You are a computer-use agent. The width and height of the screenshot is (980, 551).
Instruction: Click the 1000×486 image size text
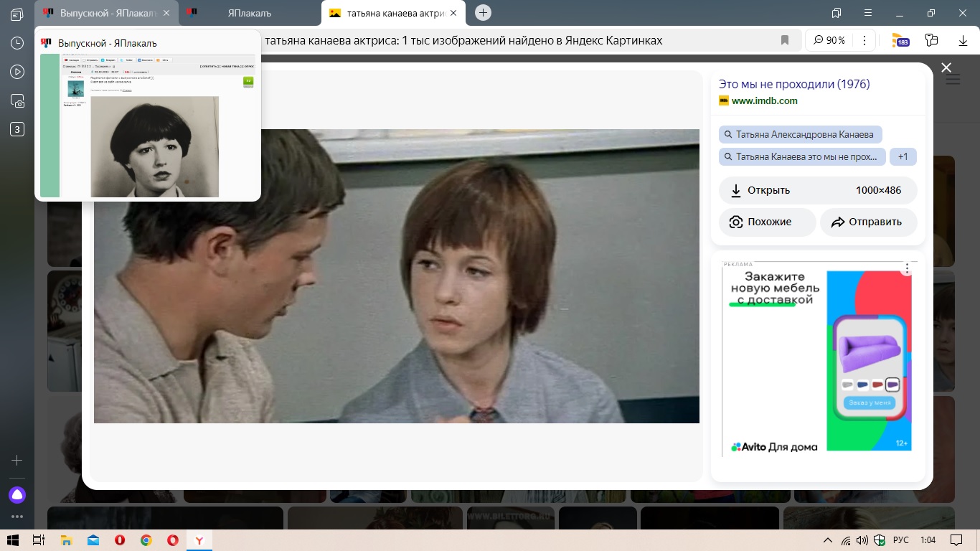pos(878,190)
